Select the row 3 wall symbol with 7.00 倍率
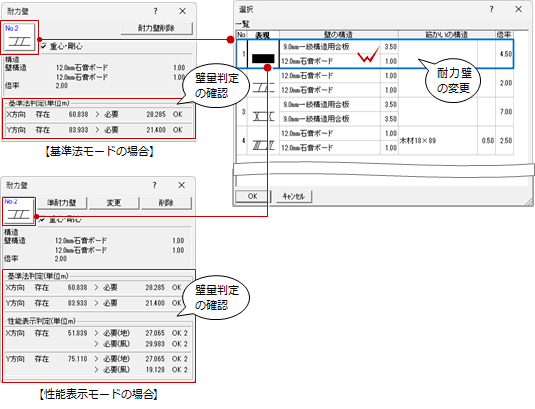This screenshot has width=535, height=409. click(x=263, y=112)
